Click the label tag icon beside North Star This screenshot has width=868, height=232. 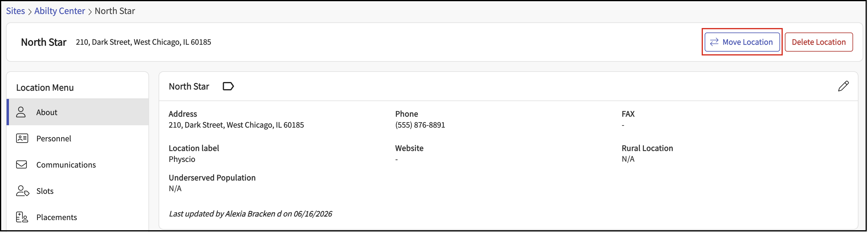pos(228,86)
